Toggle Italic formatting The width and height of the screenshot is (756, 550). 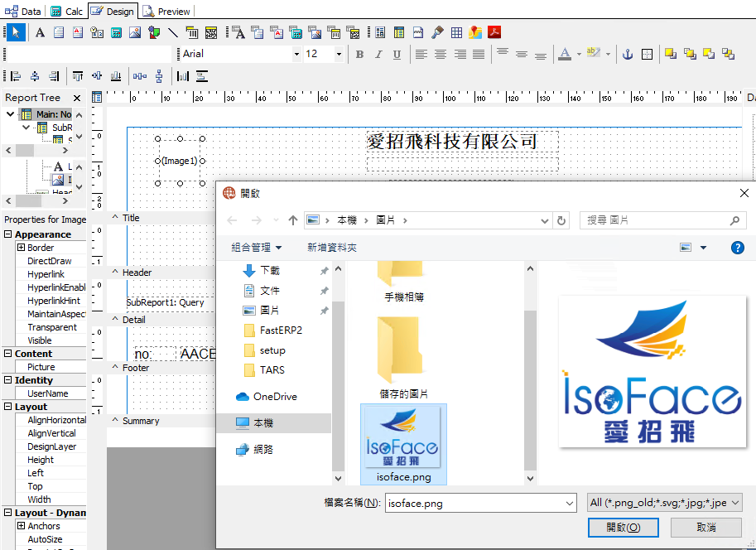coord(378,54)
